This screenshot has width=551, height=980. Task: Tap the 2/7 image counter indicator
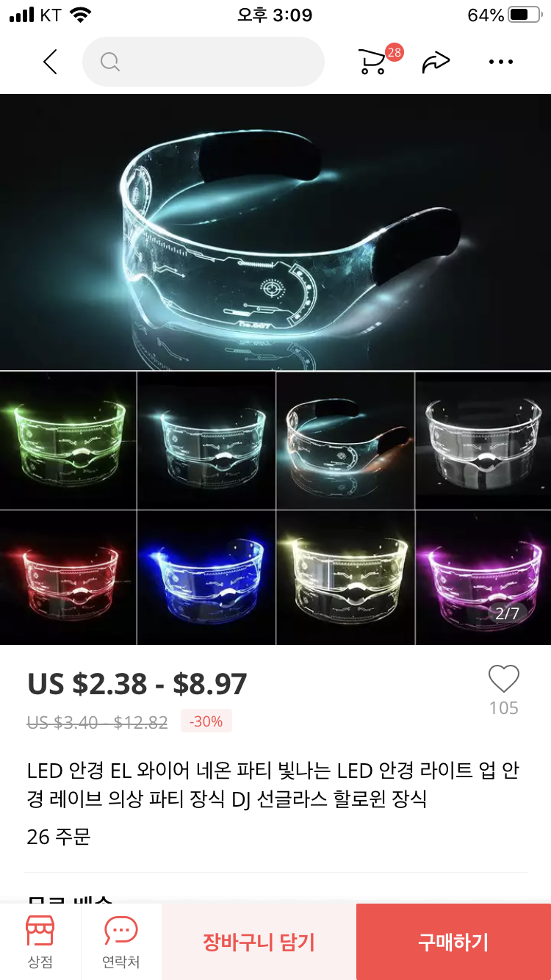click(x=508, y=613)
